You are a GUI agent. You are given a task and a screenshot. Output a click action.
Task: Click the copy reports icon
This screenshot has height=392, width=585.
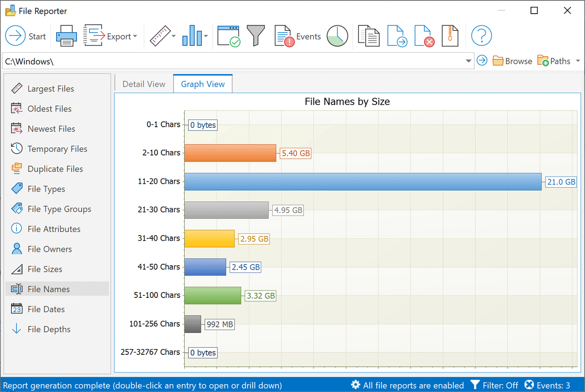click(369, 36)
